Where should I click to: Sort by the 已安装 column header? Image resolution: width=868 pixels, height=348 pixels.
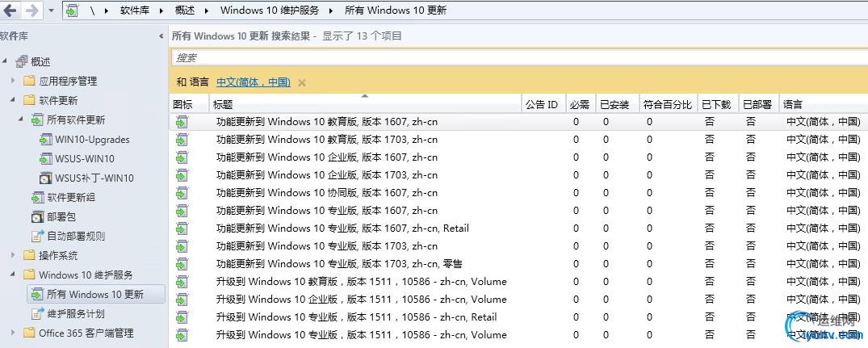(x=617, y=105)
